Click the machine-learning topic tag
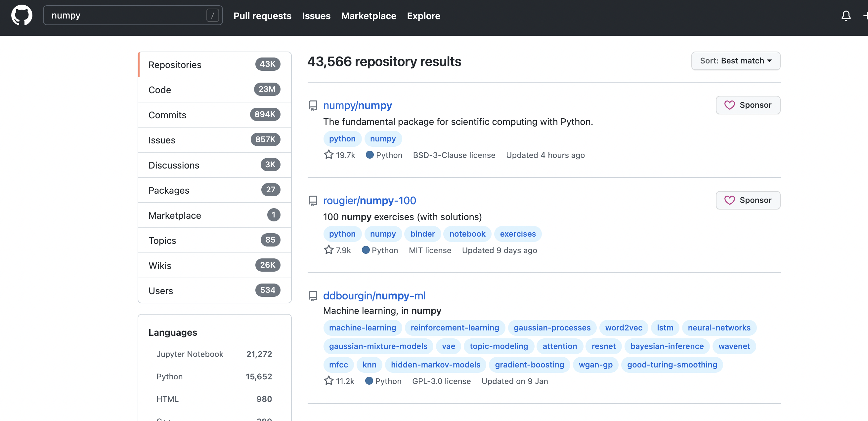 363,328
